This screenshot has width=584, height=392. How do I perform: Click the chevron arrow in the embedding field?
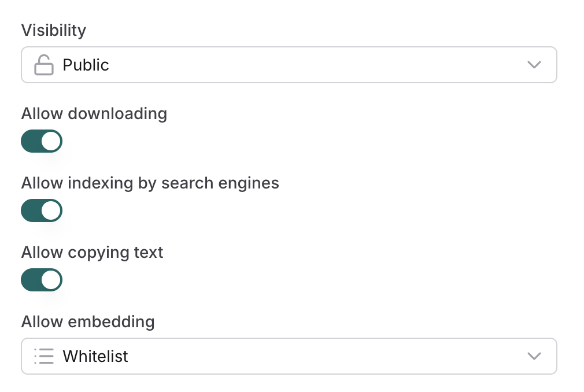[534, 356]
